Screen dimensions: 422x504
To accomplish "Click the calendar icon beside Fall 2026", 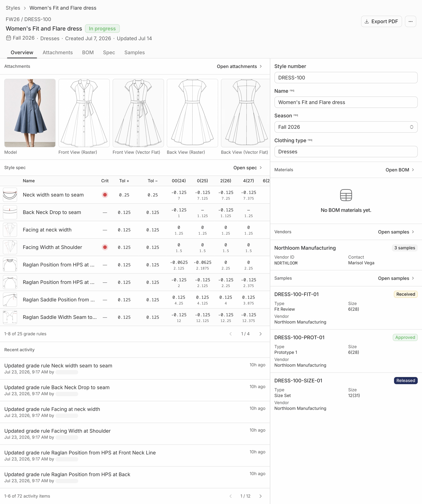I will [8, 38].
